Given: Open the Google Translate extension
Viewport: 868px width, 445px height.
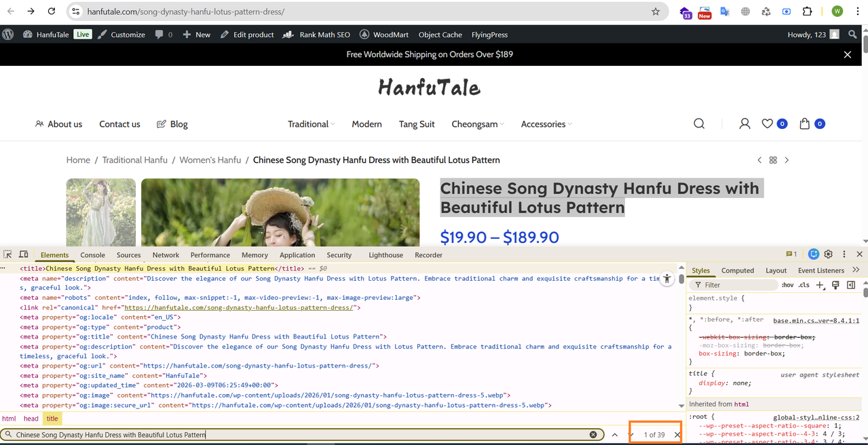Looking at the screenshot, I should point(725,12).
